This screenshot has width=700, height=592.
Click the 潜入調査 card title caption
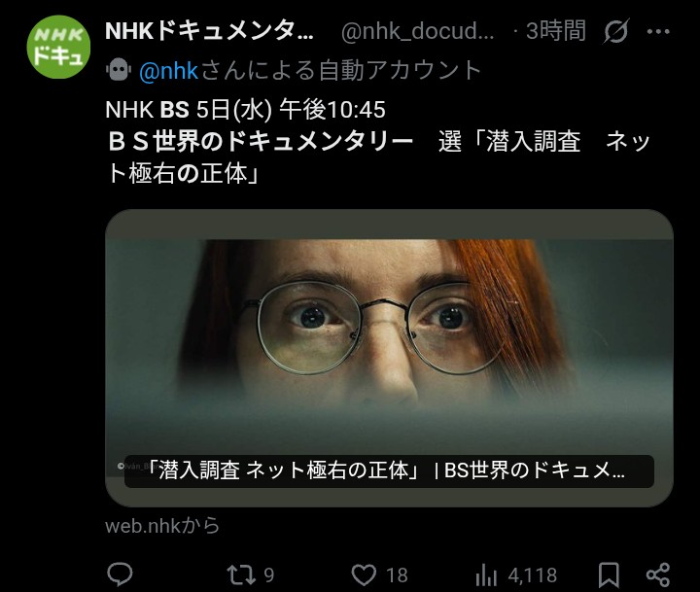point(389,470)
